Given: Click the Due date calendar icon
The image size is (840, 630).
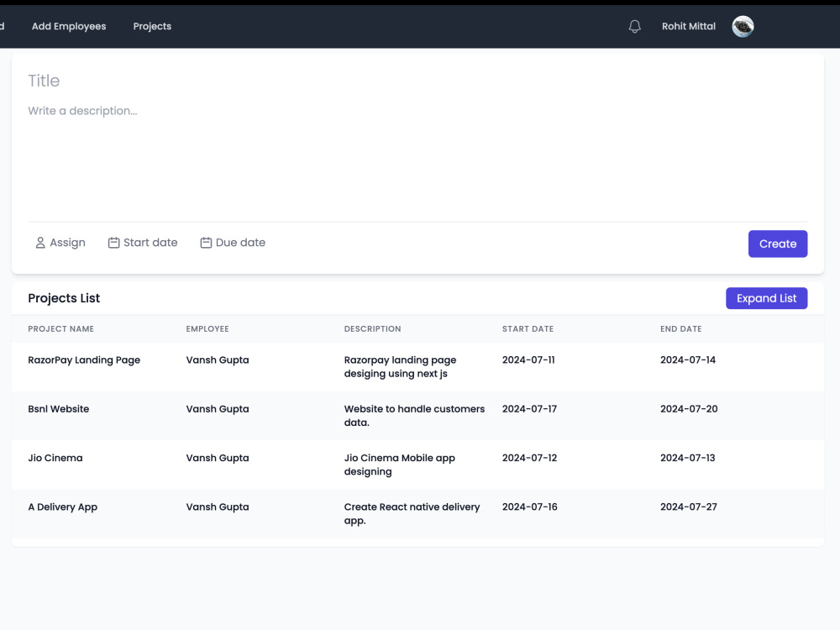Looking at the screenshot, I should tap(206, 243).
